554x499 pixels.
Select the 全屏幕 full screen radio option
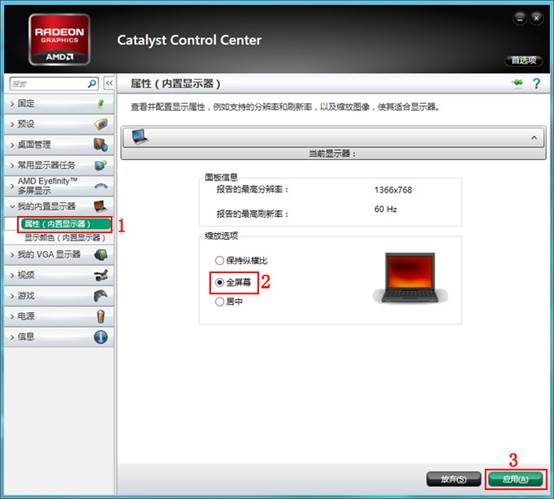(x=219, y=282)
